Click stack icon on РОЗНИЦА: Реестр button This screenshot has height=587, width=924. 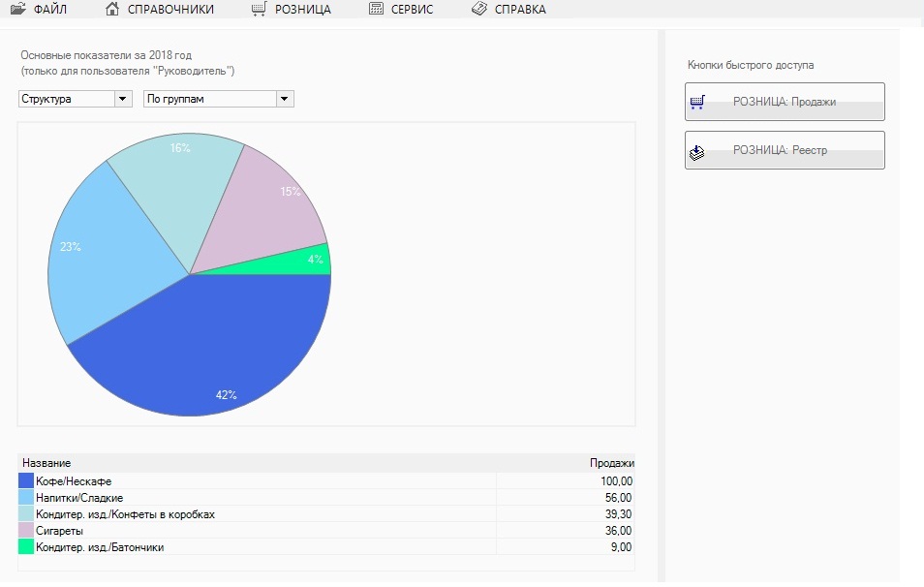(x=697, y=151)
